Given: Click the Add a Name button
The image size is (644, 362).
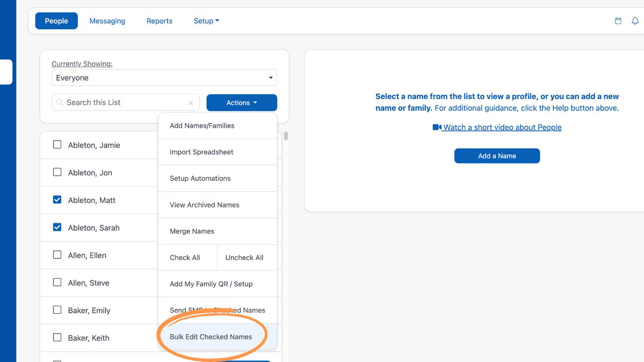Looking at the screenshot, I should [x=497, y=156].
